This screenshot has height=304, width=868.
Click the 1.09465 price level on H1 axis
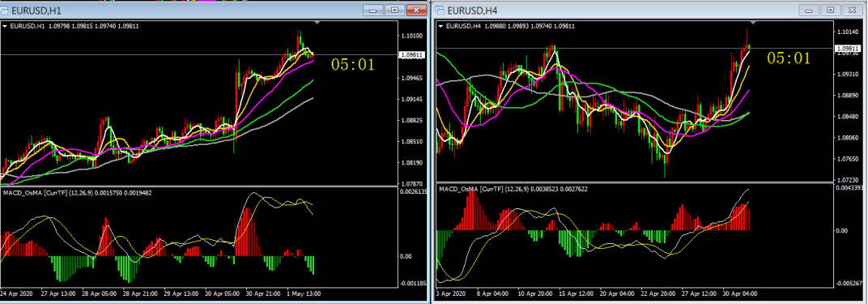click(411, 78)
